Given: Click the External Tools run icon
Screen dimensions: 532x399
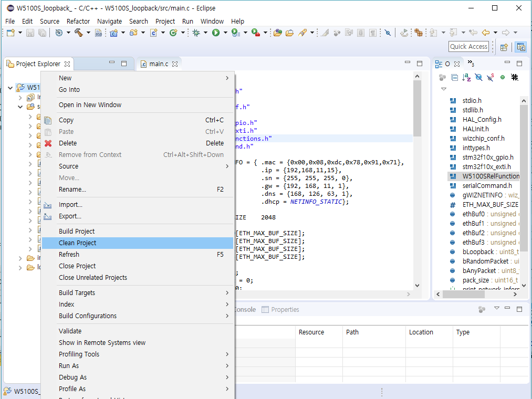Looking at the screenshot, I should pos(256,33).
